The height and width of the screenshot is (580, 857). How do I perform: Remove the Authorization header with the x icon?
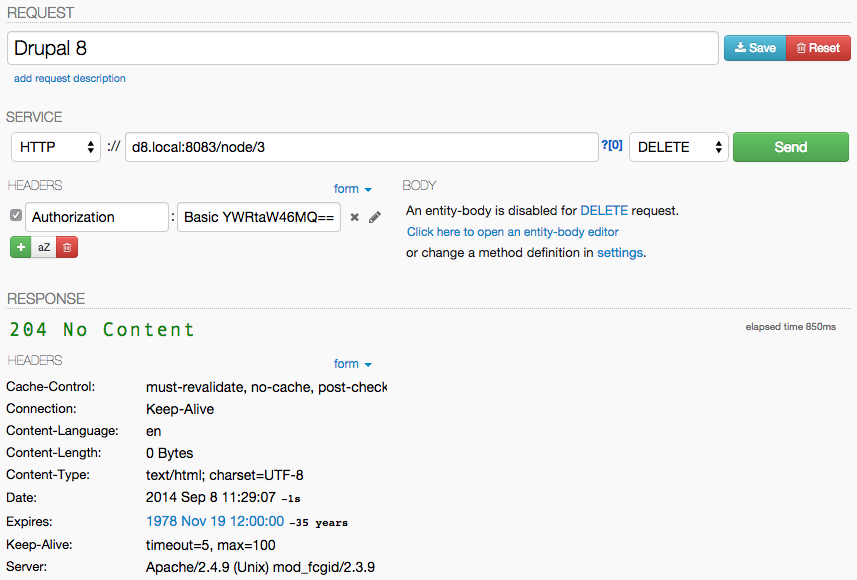coord(354,217)
